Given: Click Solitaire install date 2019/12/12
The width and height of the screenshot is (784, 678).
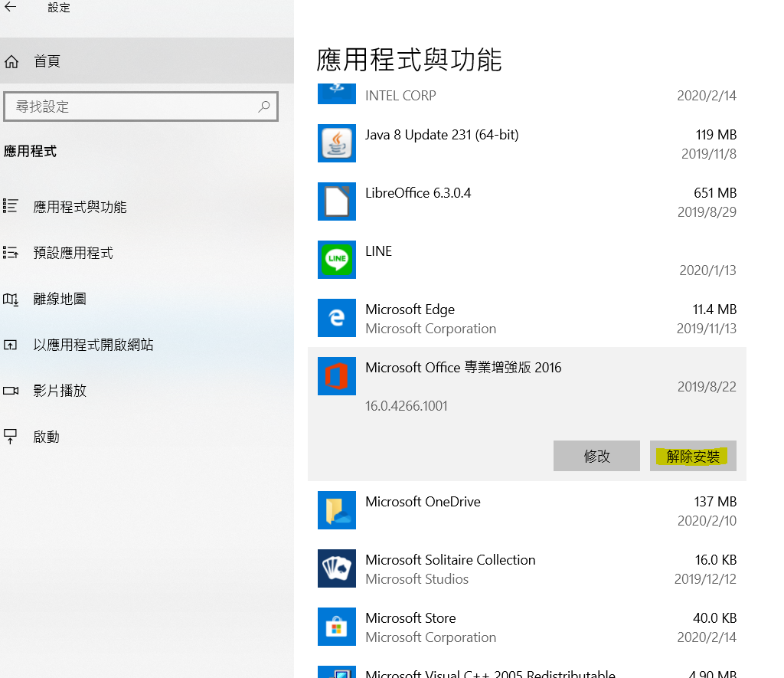Looking at the screenshot, I should pos(705,579).
